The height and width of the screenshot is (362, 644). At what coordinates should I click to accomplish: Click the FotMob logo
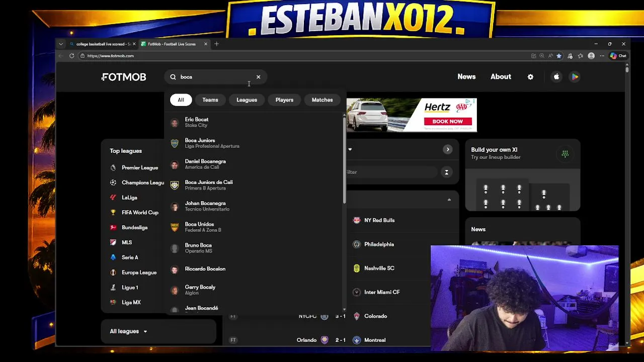coord(124,77)
